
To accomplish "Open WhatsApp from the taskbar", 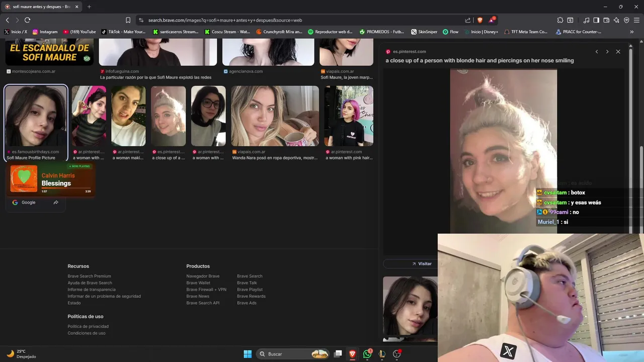I will [367, 354].
